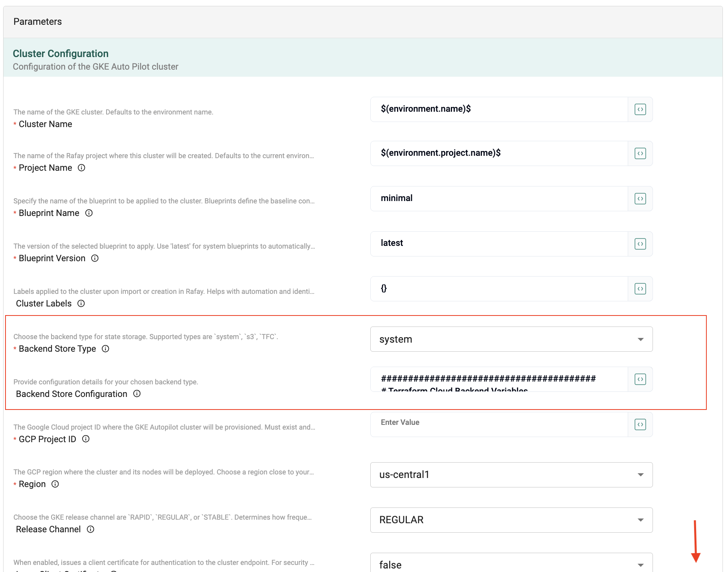728x572 pixels.
Task: Edit the Blueprint Name field containing minimal
Action: (498, 199)
